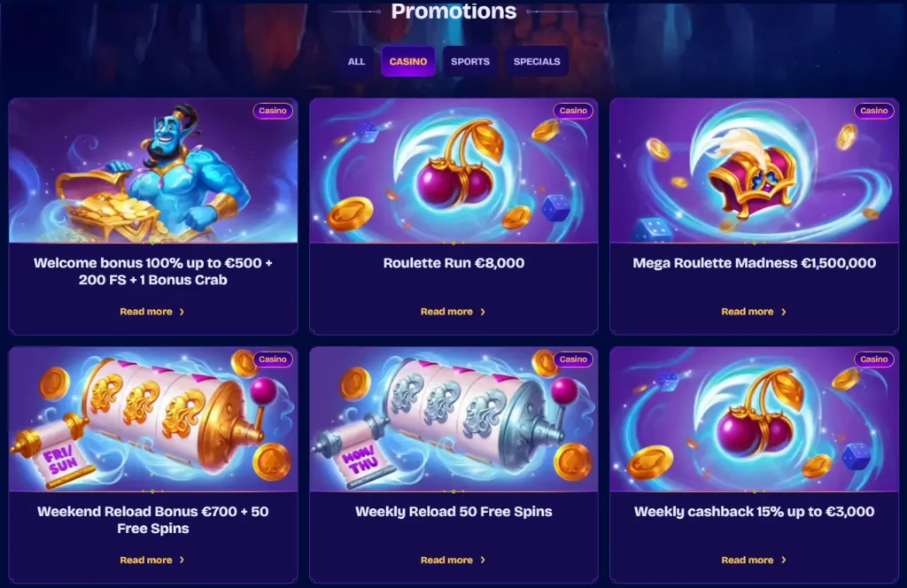Click the Casino badge on the Weekend Reload Bonus card

point(273,359)
